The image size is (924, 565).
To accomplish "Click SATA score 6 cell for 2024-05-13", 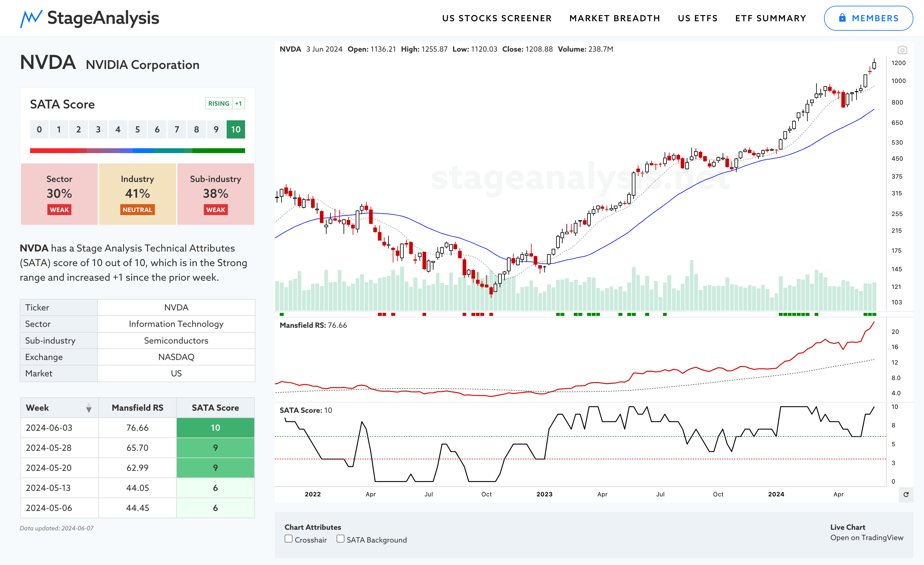I will tap(215, 488).
